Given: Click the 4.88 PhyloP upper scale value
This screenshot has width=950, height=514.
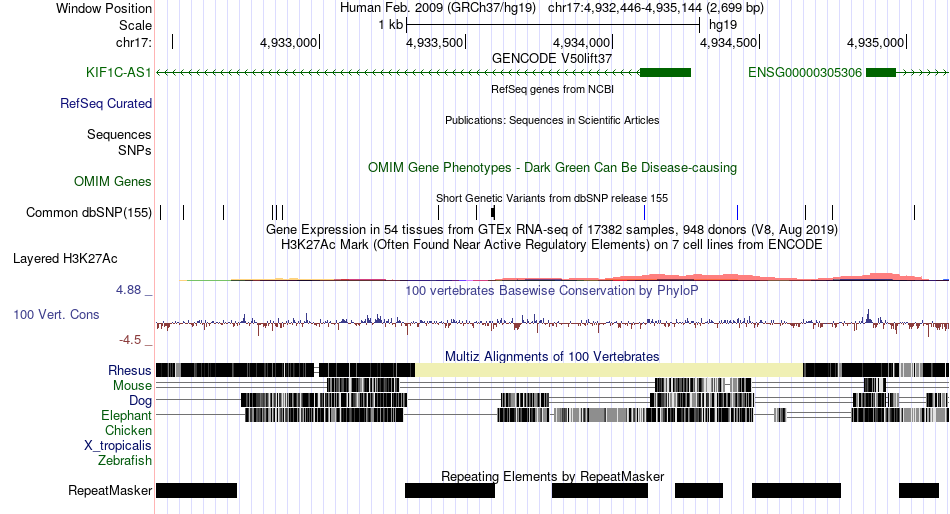Looking at the screenshot, I should coord(128,290).
